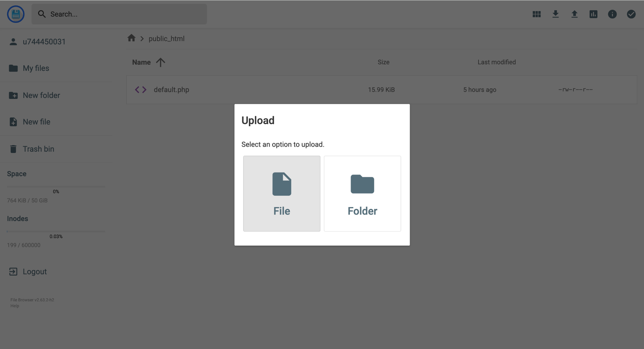This screenshot has height=349, width=644.
Task: Click the search magnifier icon
Action: pyautogui.click(x=42, y=14)
